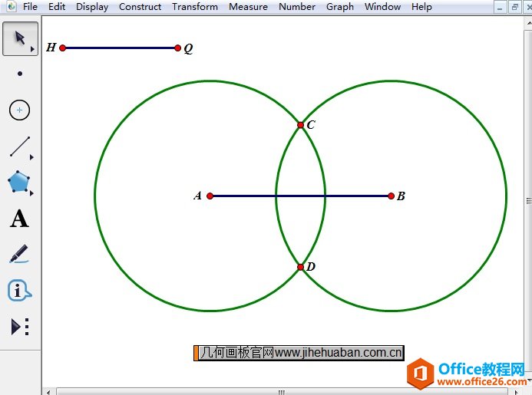532x395 pixels.
Task: Open the Transform menu
Action: 194,7
